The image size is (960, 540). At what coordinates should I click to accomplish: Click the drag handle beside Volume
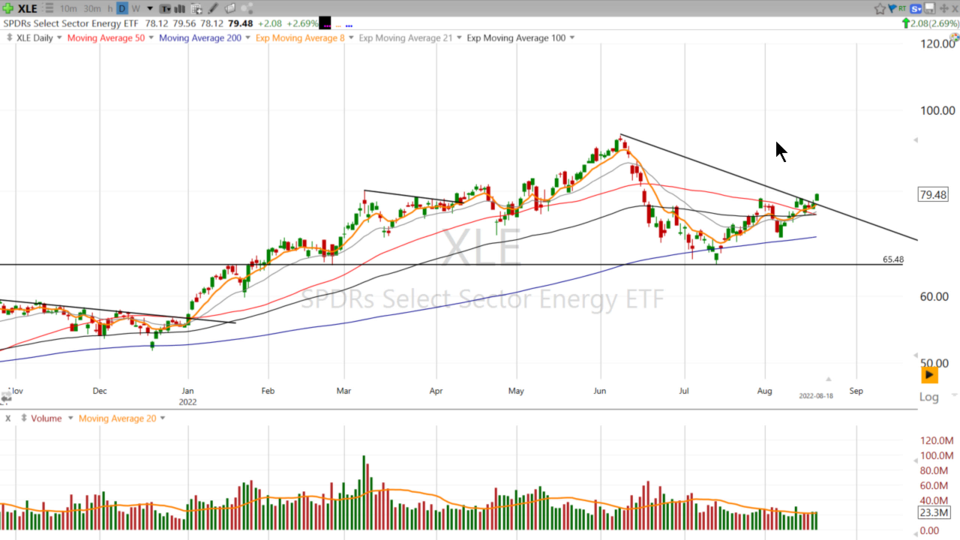[24, 418]
